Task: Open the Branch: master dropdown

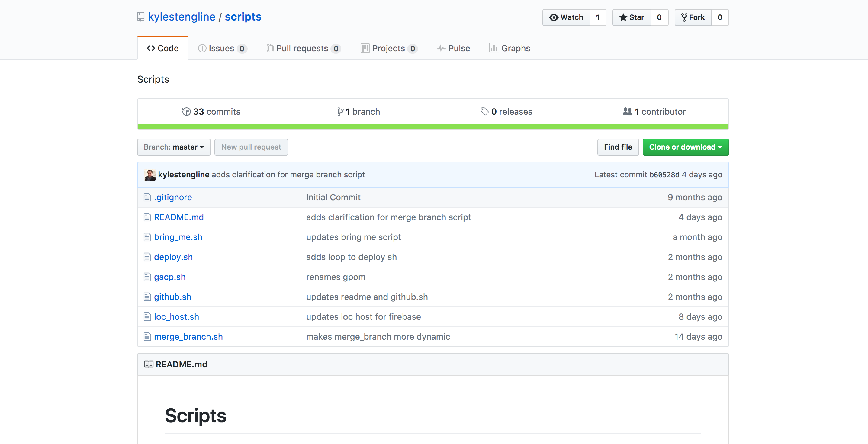Action: coord(174,147)
